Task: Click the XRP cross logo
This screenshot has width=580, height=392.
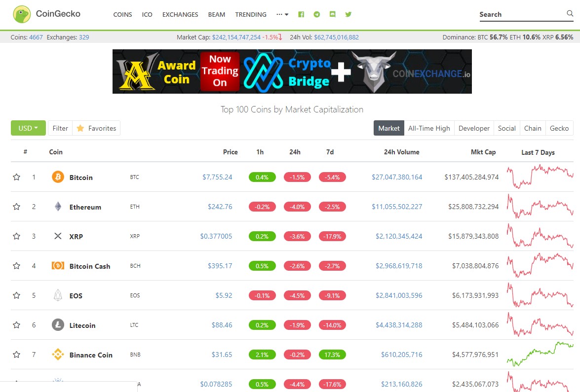Action: click(x=58, y=236)
